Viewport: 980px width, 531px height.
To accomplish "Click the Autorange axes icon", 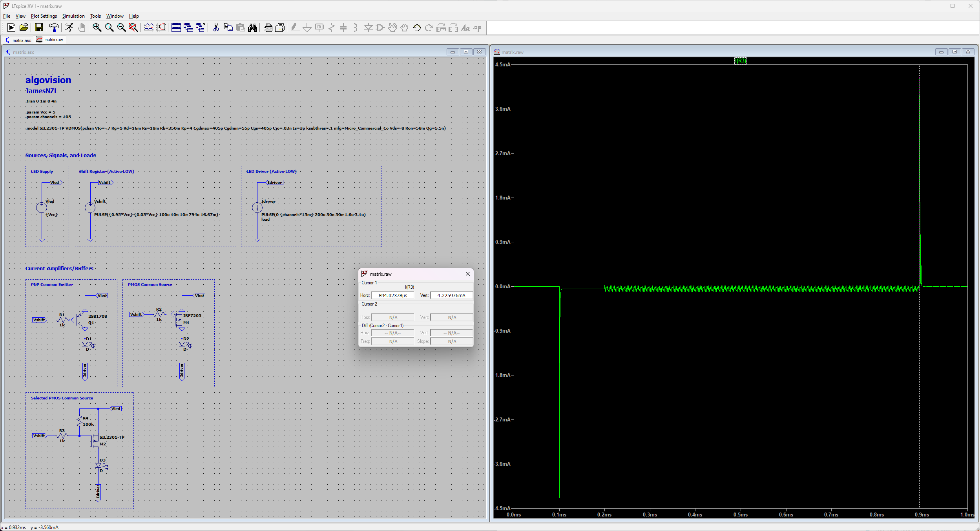I will coord(161,27).
